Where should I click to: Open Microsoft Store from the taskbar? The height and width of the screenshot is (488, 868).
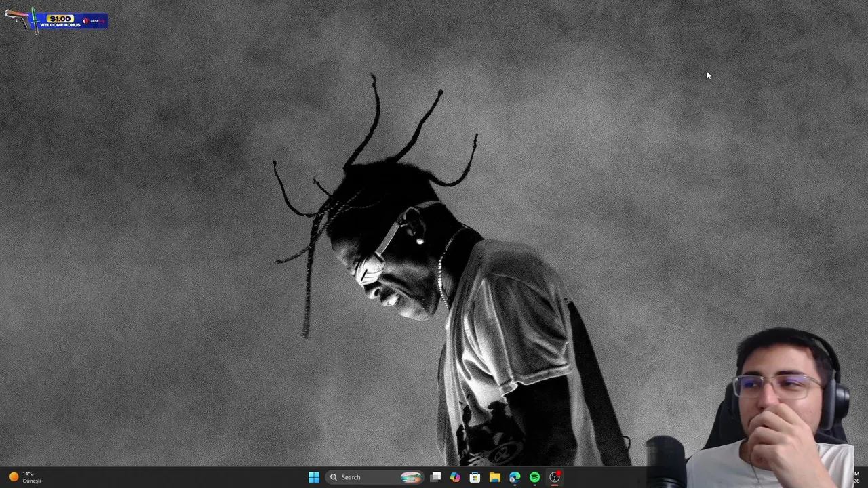click(x=475, y=477)
